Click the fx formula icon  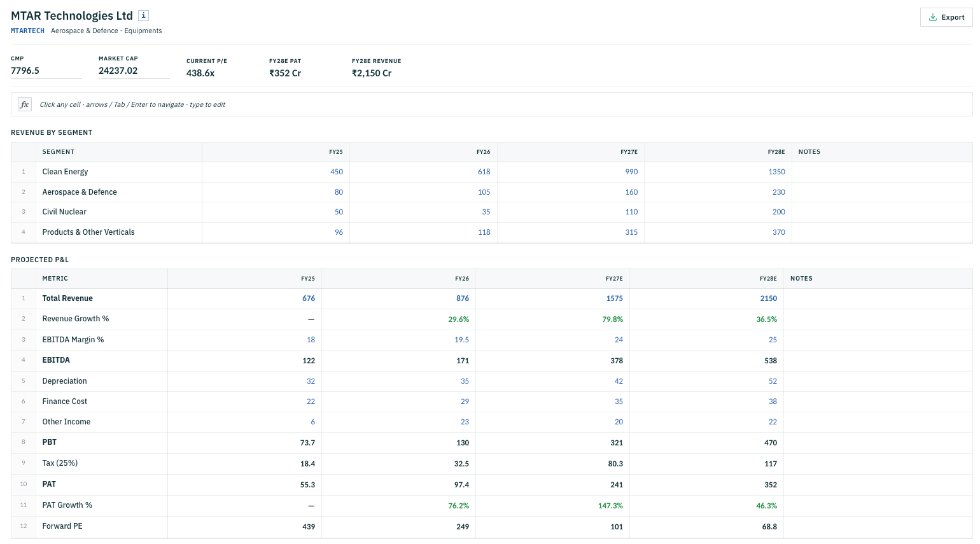(x=25, y=104)
